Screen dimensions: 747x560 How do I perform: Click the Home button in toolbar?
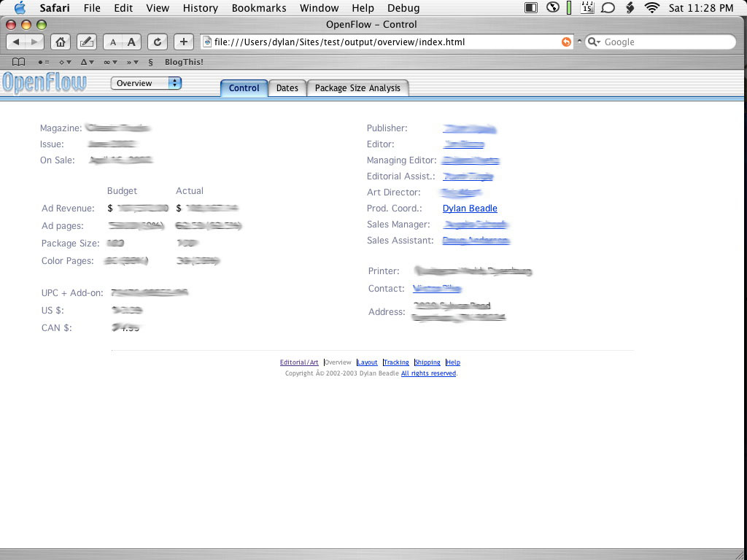pos(61,42)
